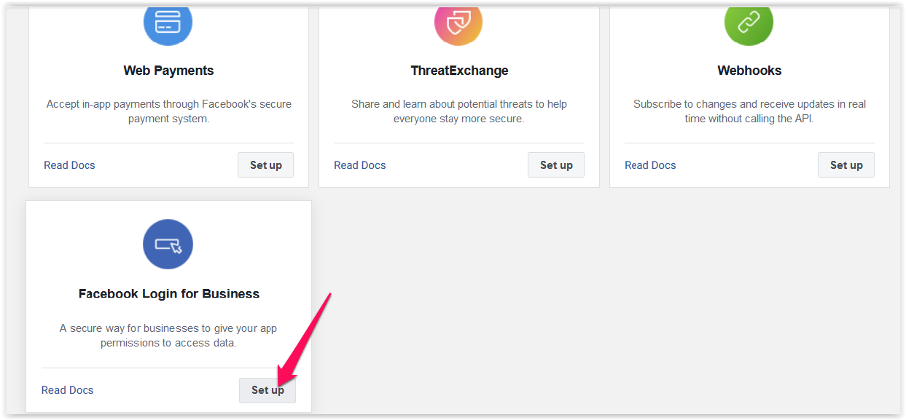Click the secure way for businesses description
This screenshot has width=906, height=420.
pyautogui.click(x=169, y=335)
